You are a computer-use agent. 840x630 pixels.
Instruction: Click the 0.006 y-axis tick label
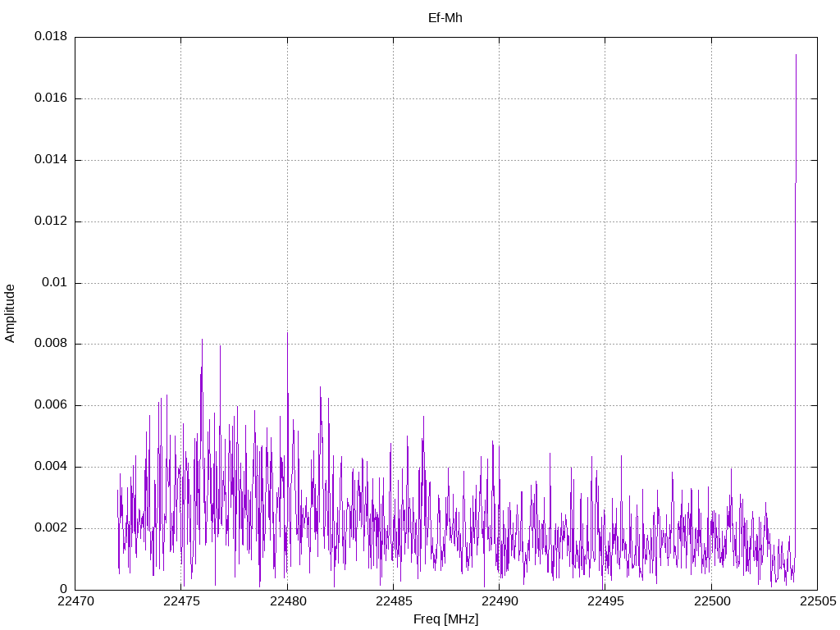(50, 405)
